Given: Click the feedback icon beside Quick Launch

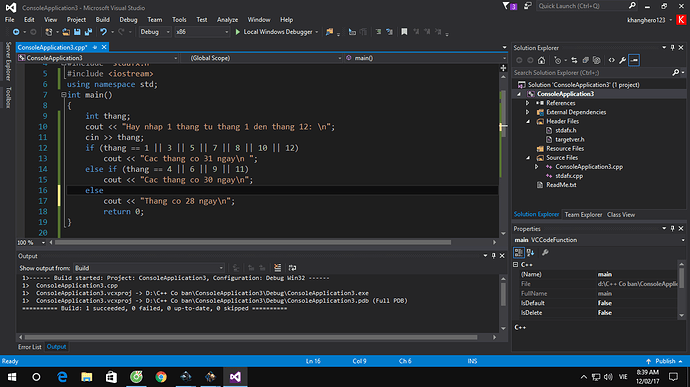Looking at the screenshot, I should coord(528,6).
